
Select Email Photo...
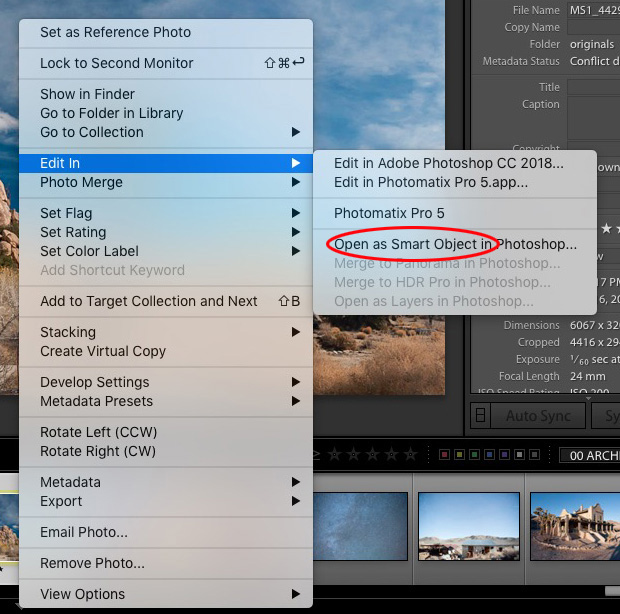click(x=166, y=532)
